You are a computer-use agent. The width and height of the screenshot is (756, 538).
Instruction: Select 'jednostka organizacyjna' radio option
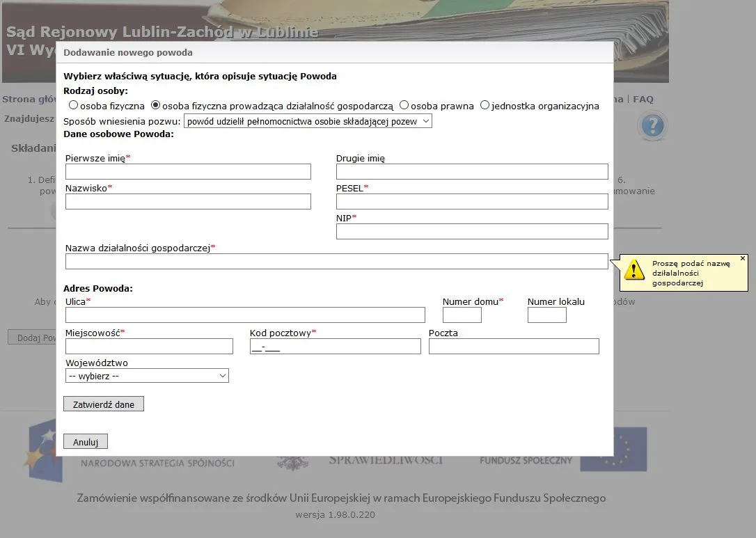coord(485,106)
